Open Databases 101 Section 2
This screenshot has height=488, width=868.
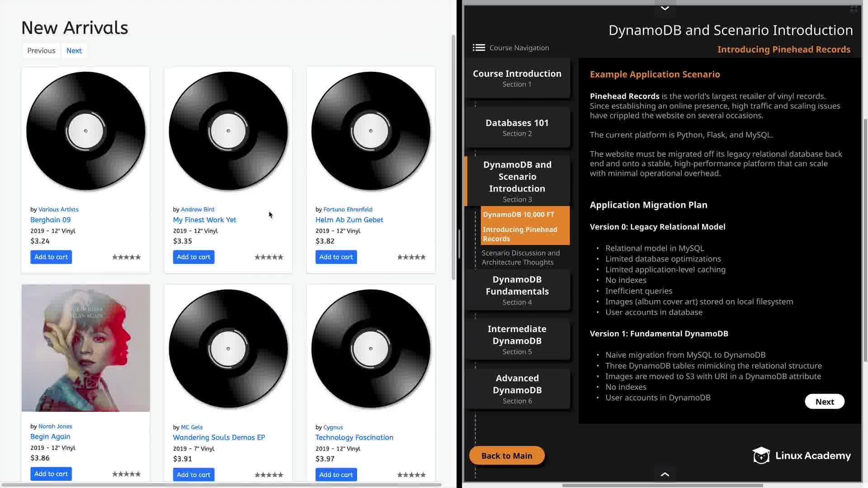click(x=517, y=127)
